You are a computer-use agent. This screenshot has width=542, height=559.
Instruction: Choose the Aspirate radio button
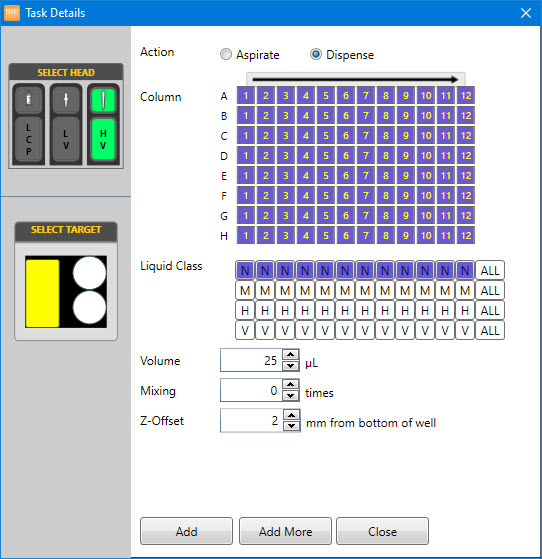(x=226, y=55)
